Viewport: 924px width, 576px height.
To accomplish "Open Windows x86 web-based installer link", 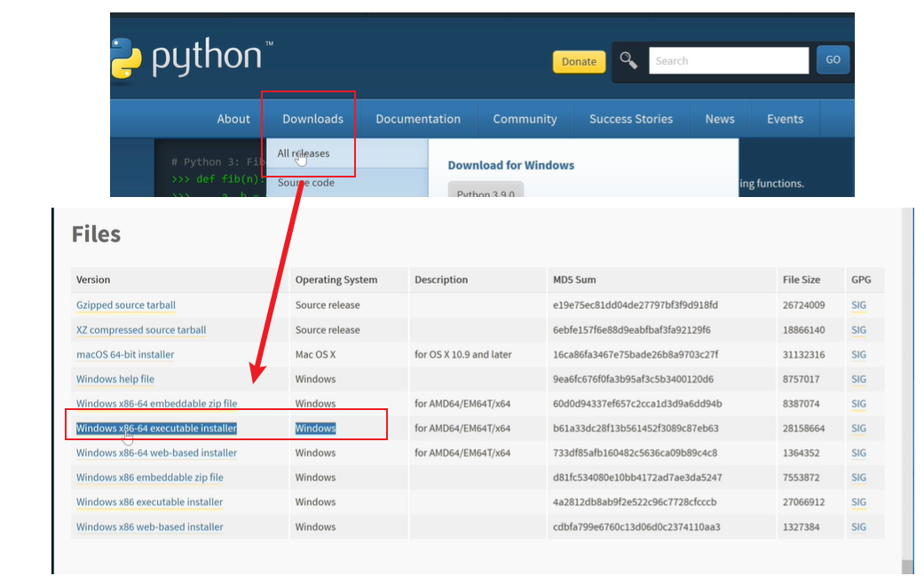I will [x=150, y=526].
